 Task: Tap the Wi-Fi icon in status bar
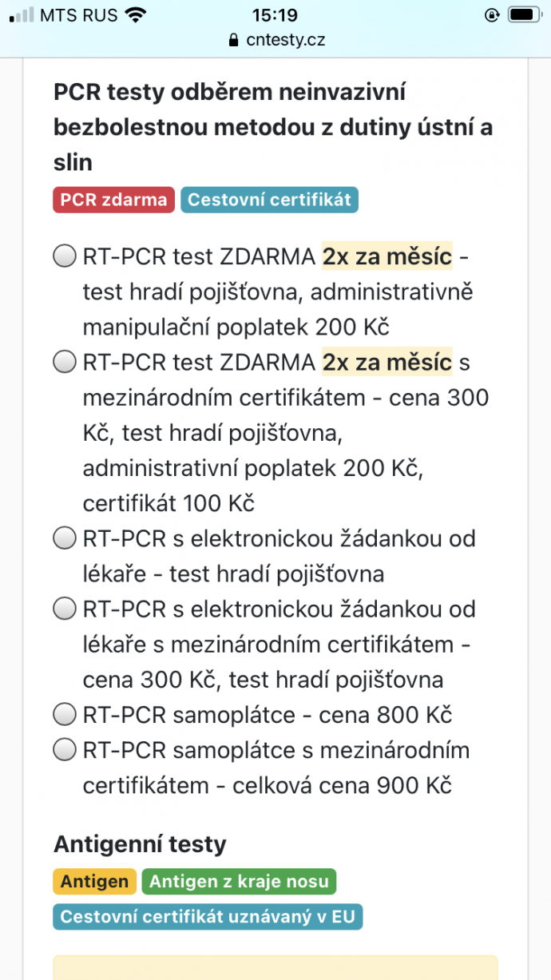click(137, 15)
